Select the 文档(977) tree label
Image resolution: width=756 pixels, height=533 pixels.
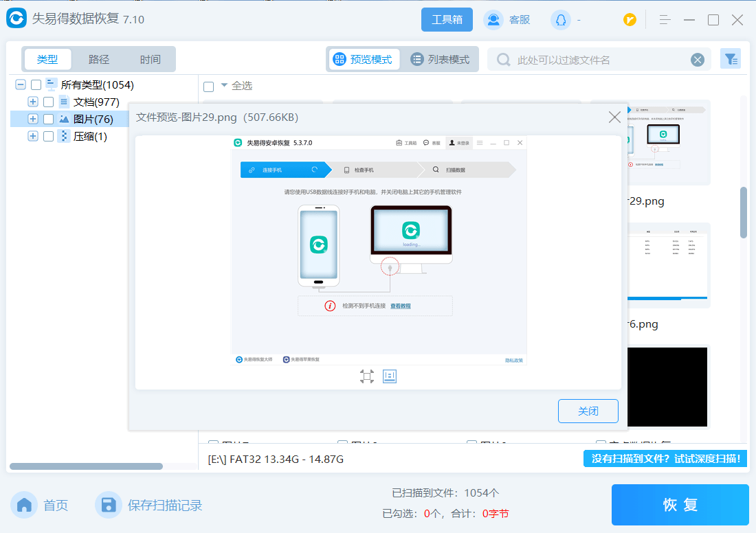point(96,102)
